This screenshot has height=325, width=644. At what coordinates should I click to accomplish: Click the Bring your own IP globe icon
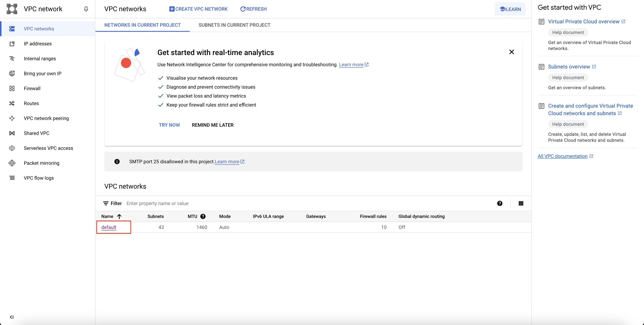point(12,73)
